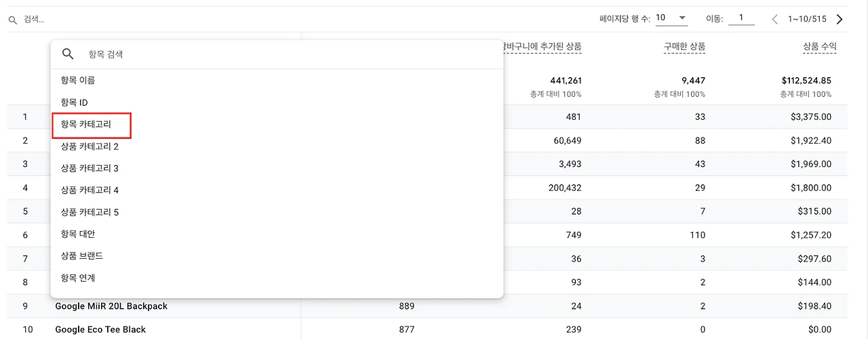The image size is (868, 340).
Task: Click the 200,432 added-to-cart cell
Action: 566,188
